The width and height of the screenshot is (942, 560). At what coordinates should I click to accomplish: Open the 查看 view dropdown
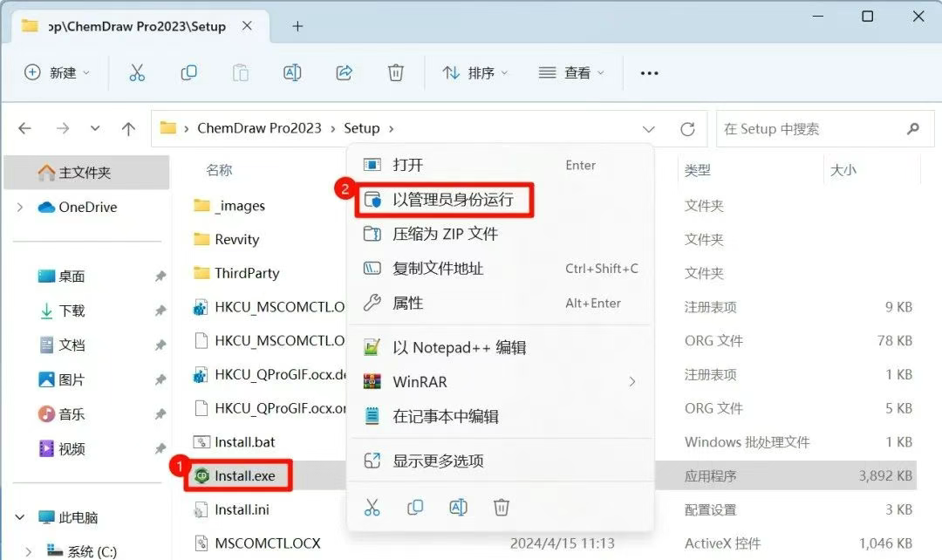pos(571,73)
